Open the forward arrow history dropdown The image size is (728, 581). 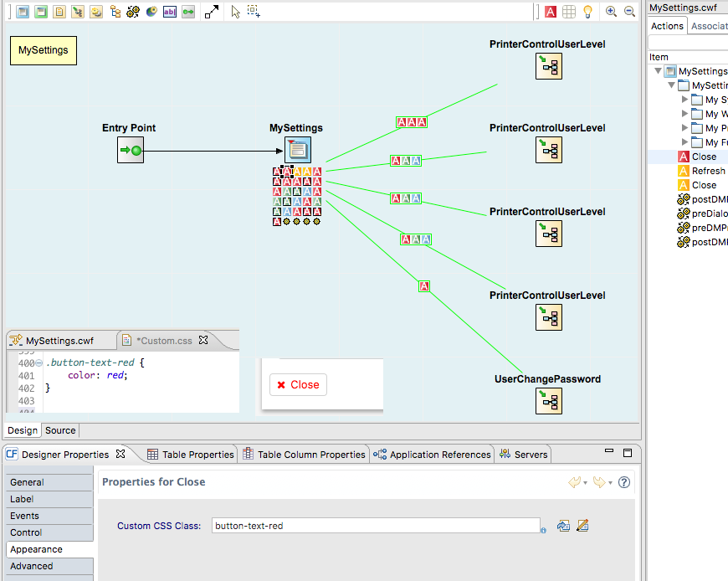[x=610, y=483]
